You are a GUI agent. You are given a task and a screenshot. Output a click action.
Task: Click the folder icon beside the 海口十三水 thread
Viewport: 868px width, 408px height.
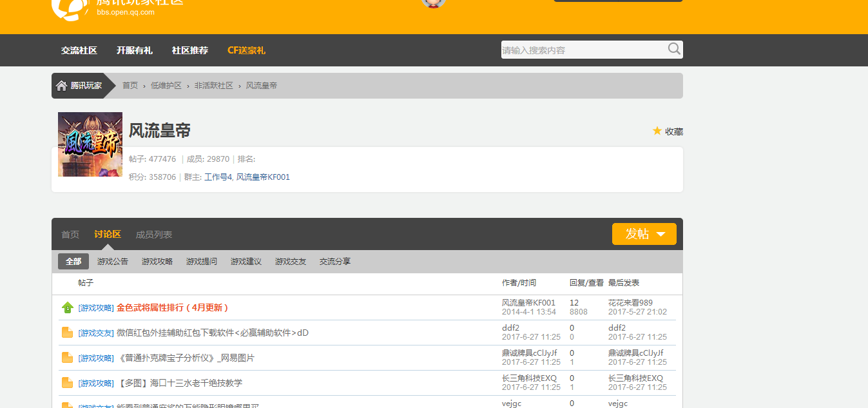tap(68, 382)
